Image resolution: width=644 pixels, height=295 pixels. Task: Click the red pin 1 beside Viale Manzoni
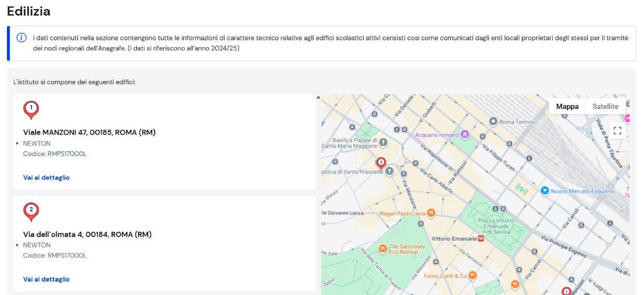coord(31,109)
